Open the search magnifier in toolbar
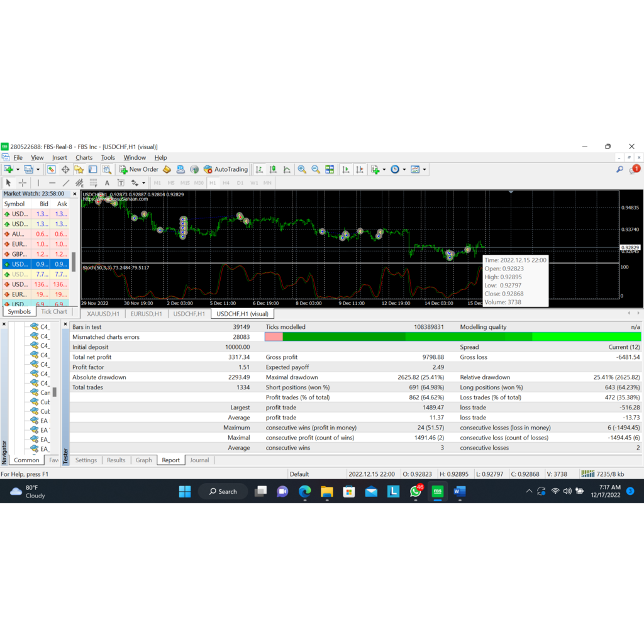Screen dimensions: 644x644 619,169
